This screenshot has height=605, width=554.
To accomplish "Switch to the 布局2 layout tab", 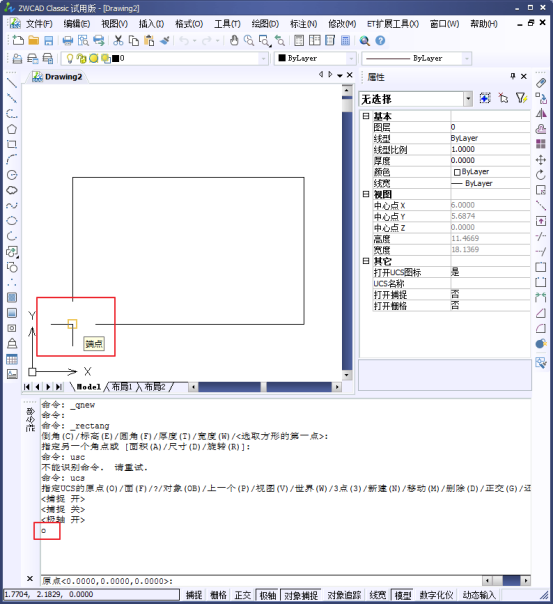I will coord(155,387).
